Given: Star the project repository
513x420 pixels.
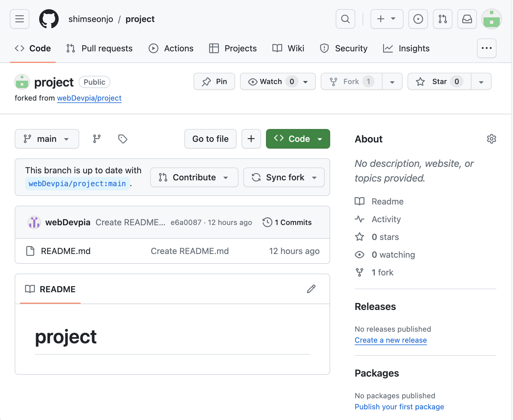Looking at the screenshot, I should (439, 82).
